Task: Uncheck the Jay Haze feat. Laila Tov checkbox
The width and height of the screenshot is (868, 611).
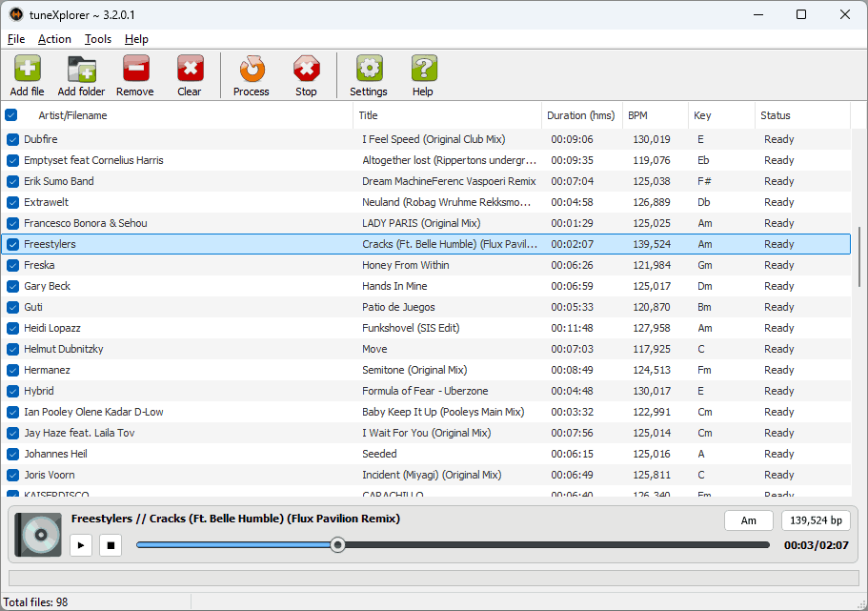Action: 12,433
